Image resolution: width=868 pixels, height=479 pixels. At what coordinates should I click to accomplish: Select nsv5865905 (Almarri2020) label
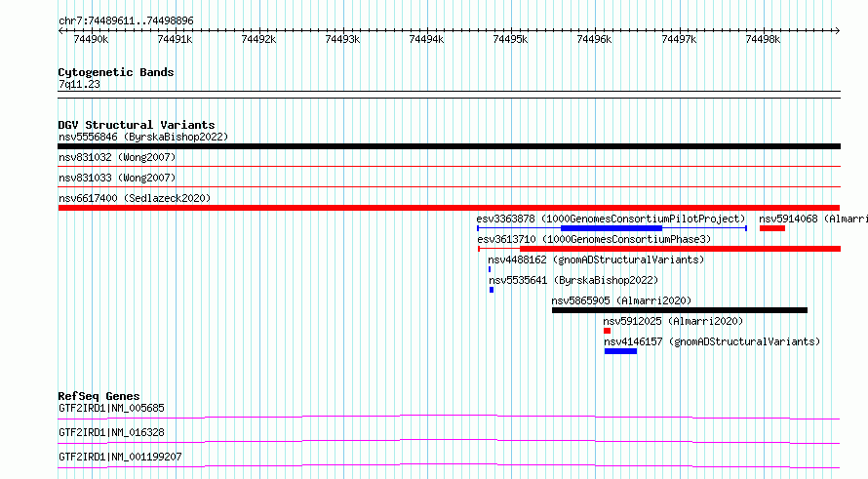pos(621,300)
